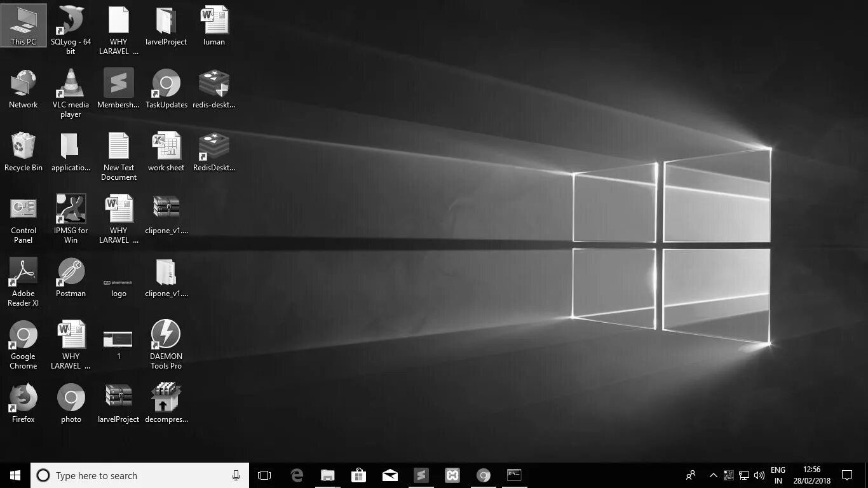The width and height of the screenshot is (868, 488).
Task: Select the applicatio... file icon
Action: pyautogui.click(x=71, y=151)
